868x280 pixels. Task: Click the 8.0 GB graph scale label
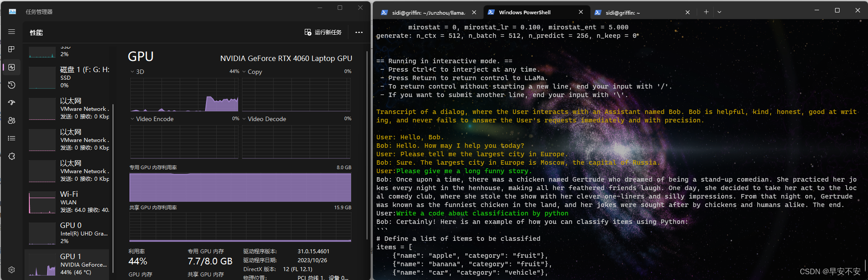[x=344, y=167]
